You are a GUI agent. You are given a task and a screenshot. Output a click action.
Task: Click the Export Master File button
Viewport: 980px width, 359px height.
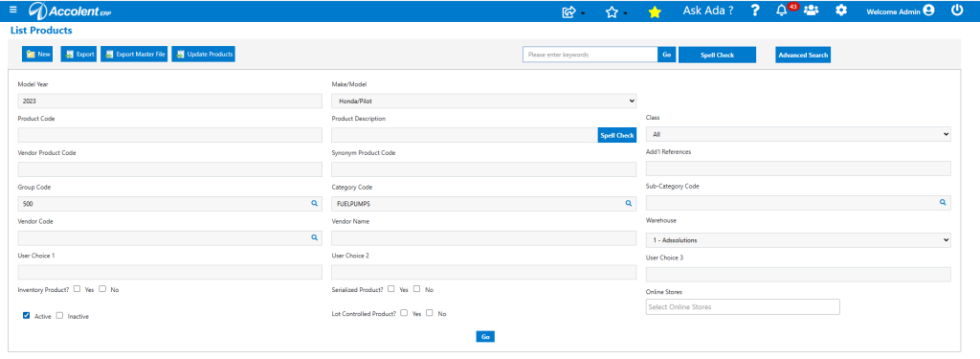tap(134, 55)
